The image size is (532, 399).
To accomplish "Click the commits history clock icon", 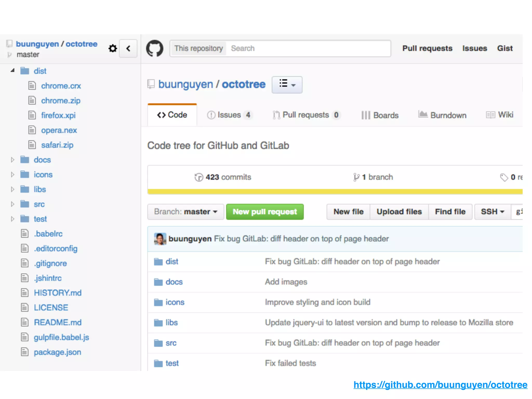I will coord(199,177).
